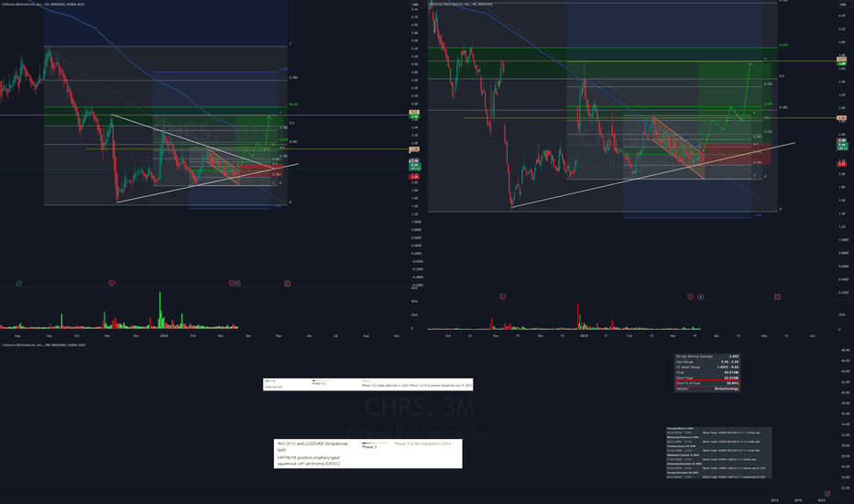Click the Day Range row in the stats box
854x504 pixels.
pos(707,362)
